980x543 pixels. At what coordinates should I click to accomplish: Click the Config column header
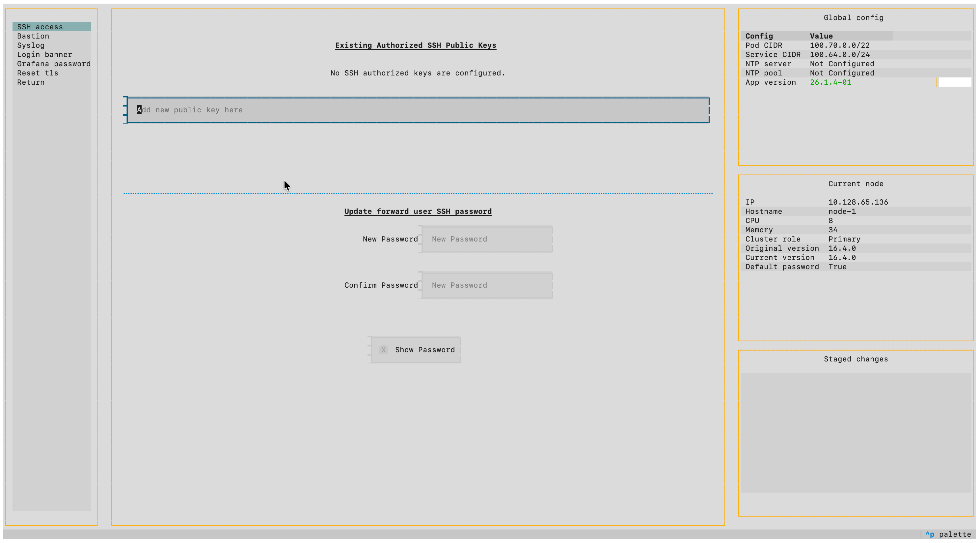759,36
